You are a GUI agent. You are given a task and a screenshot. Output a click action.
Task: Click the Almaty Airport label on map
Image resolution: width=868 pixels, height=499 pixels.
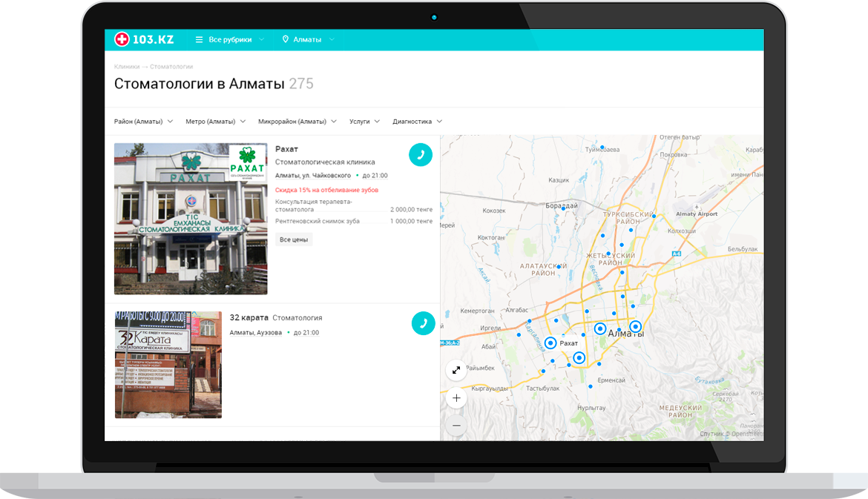pos(697,214)
